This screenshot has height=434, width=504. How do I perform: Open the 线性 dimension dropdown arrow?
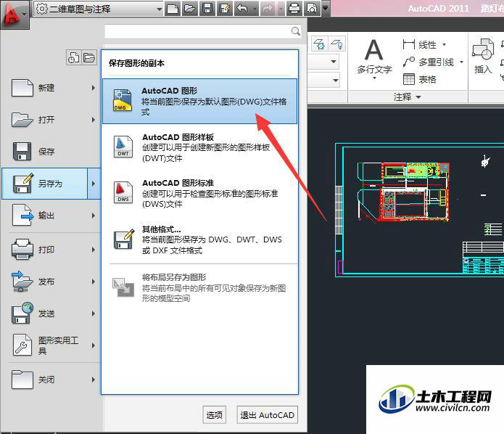coord(445,44)
